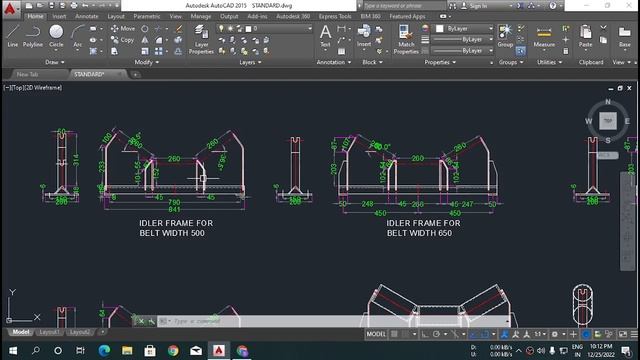Switch to the Insert ribbon tab
The image size is (640, 360).
[59, 16]
